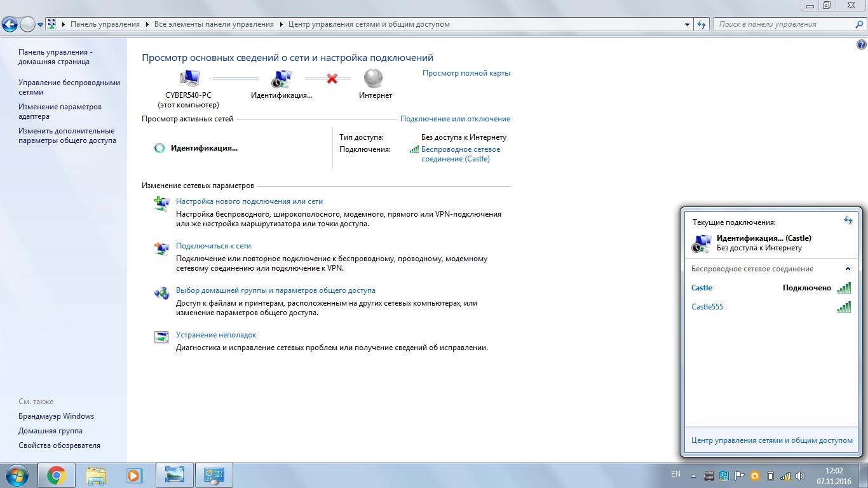Screen dimensions: 868x488
Task: Show hidden tray icons arrow
Action: pos(694,476)
